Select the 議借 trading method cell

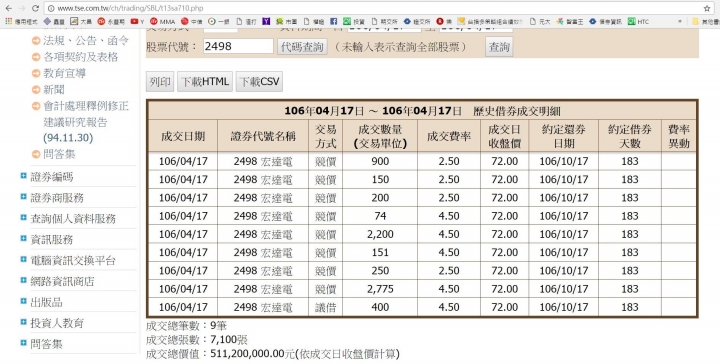[x=326, y=307]
